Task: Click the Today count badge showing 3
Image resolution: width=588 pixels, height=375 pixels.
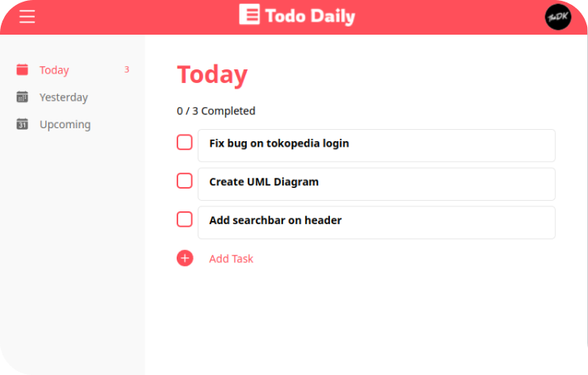Action: (x=127, y=69)
